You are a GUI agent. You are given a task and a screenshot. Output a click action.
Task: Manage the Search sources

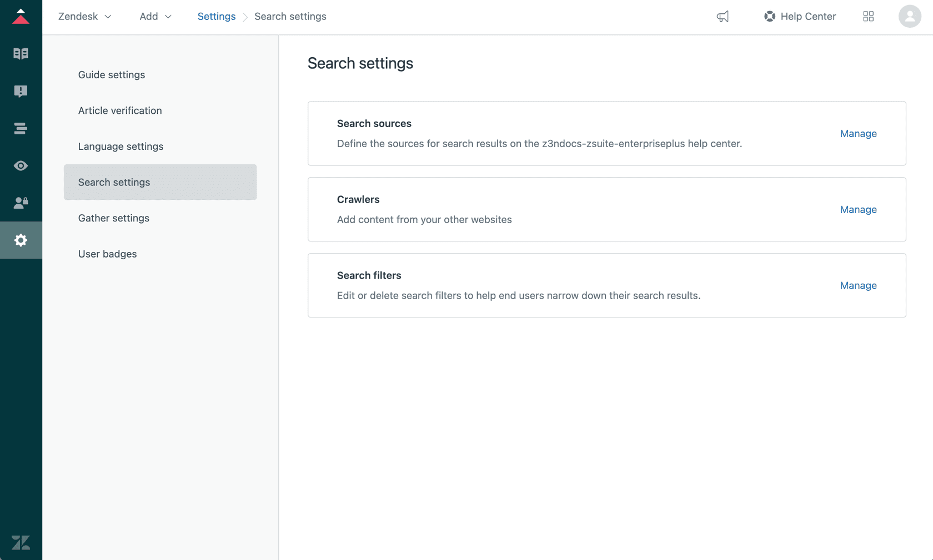click(x=858, y=133)
